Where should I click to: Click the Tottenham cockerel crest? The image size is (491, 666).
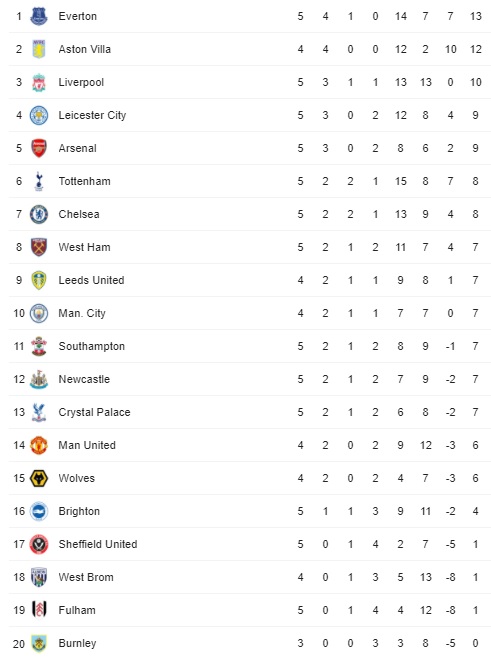[x=39, y=181]
